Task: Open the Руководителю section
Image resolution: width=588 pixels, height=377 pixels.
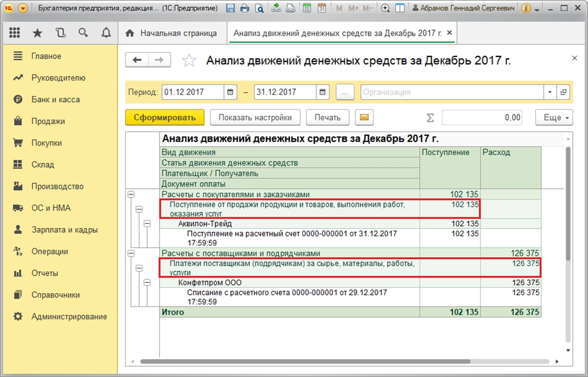Action: pos(59,77)
